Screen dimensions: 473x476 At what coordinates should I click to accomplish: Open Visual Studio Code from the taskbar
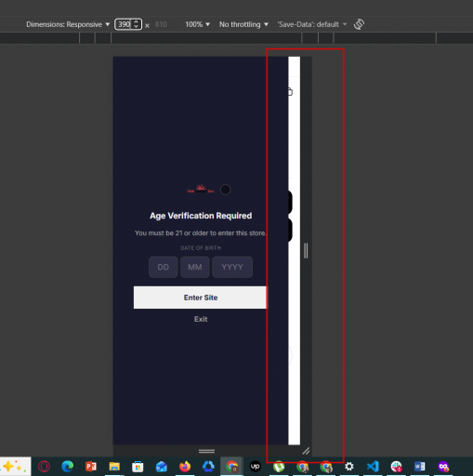pyautogui.click(x=373, y=467)
